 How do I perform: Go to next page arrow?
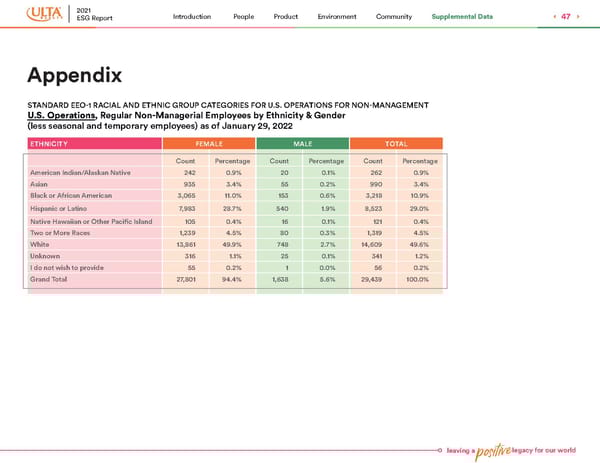tap(579, 17)
